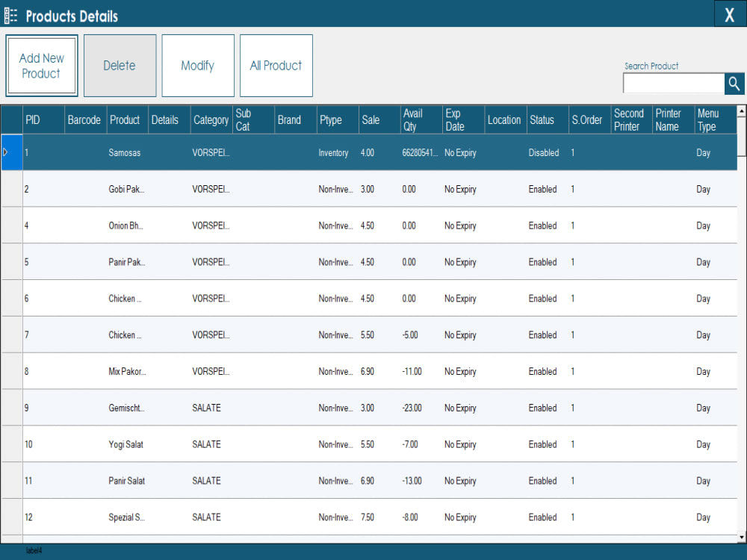Select the Enabled status of Gobi Pak row
Viewport: 747px width, 560px height.
543,189
